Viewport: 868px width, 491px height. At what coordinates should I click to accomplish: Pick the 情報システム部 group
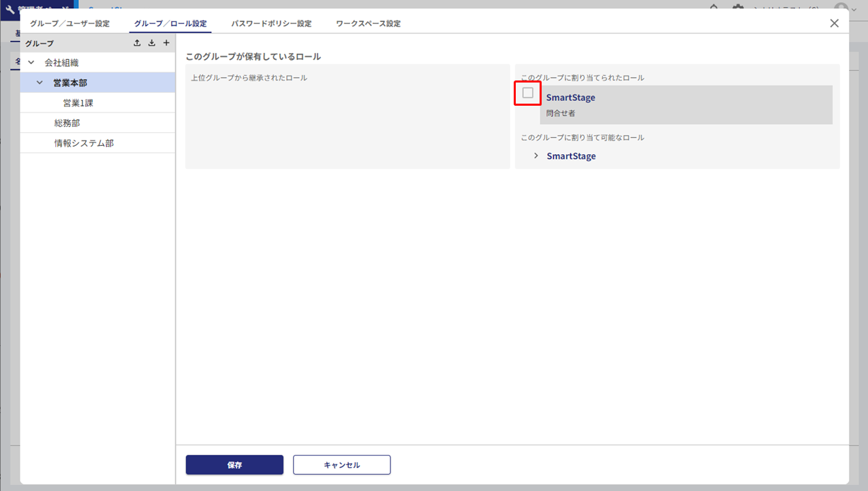pyautogui.click(x=84, y=143)
